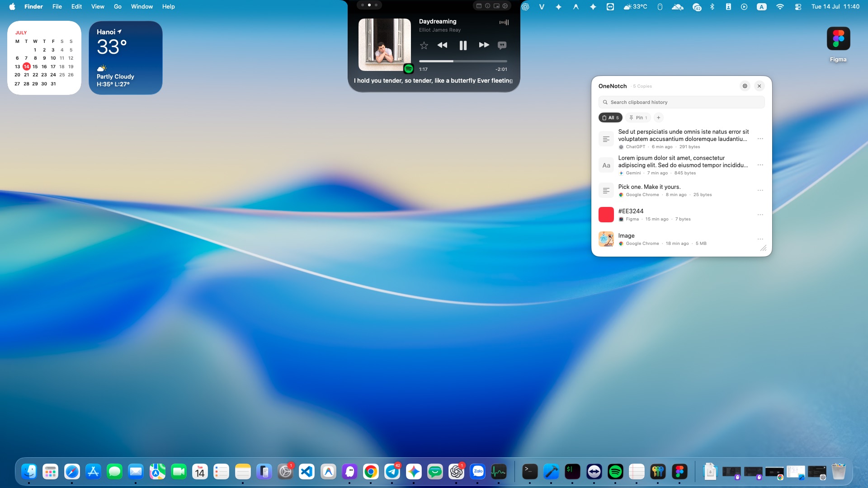Open the Apple menu
This screenshot has width=868, height=488.
(12, 6)
